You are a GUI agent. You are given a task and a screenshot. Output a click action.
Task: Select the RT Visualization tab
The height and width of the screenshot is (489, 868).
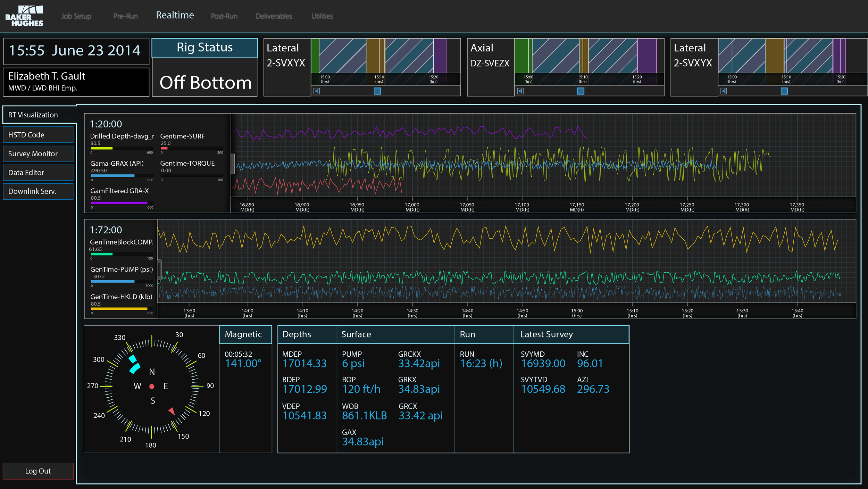click(x=39, y=115)
